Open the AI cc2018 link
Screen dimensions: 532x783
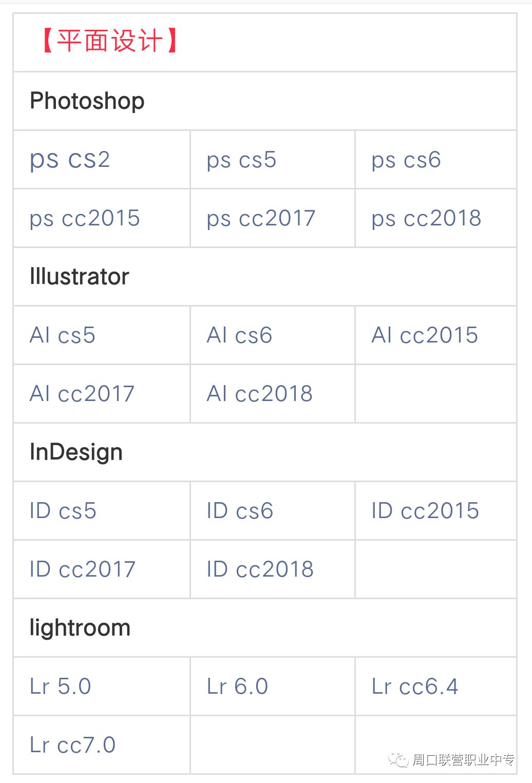(x=259, y=394)
